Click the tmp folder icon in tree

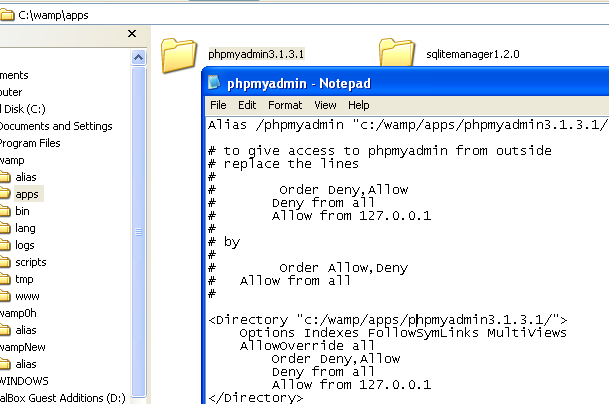5,279
